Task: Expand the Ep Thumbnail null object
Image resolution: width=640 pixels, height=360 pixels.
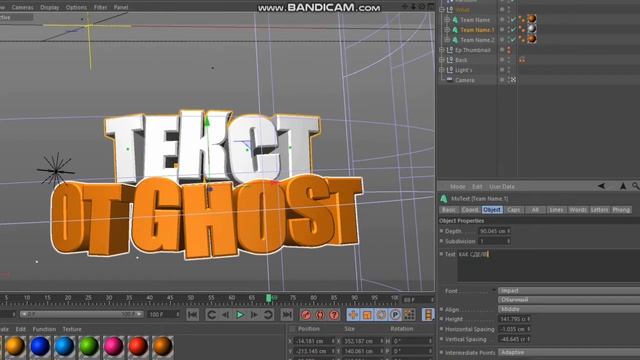Action: click(x=441, y=50)
